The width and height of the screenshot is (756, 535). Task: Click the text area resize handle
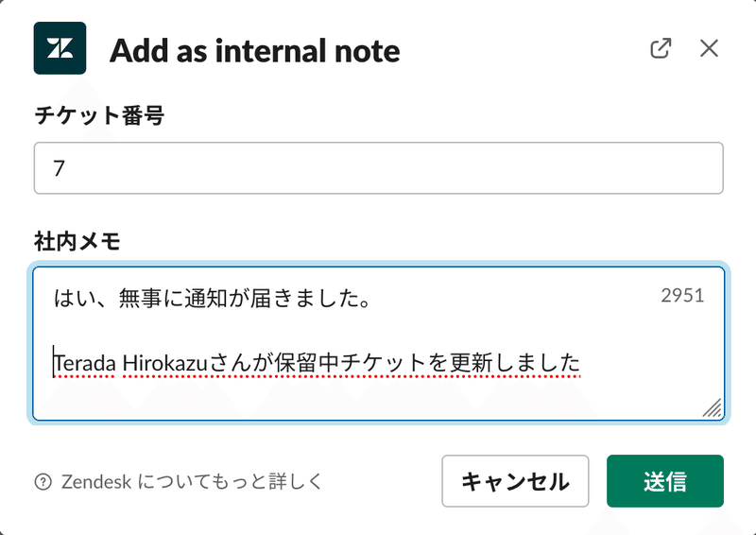[x=713, y=407]
